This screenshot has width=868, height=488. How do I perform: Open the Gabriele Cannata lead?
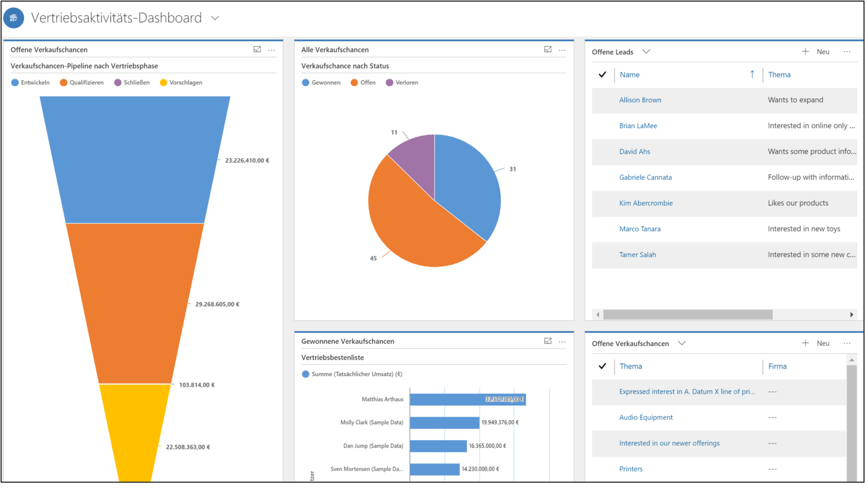[x=646, y=177]
